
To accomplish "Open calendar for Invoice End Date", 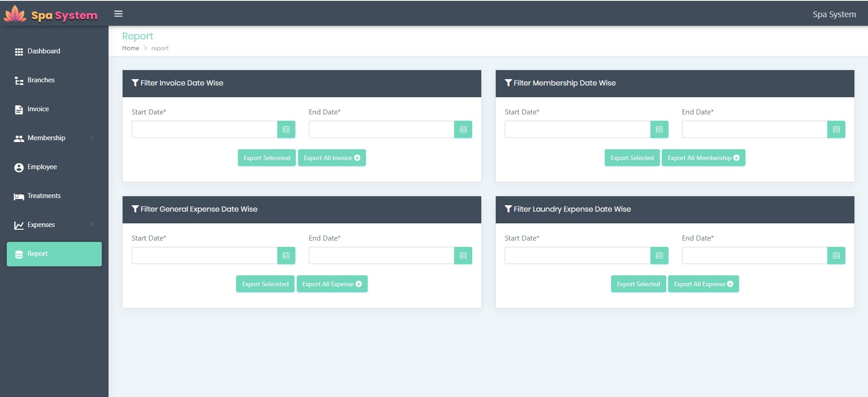I will coord(463,129).
